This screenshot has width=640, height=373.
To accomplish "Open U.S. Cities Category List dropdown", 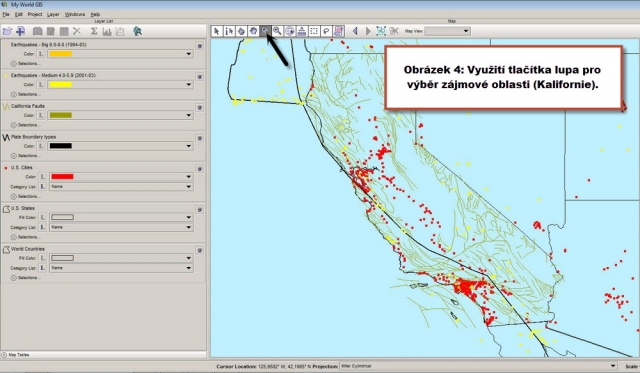I will click(x=121, y=186).
